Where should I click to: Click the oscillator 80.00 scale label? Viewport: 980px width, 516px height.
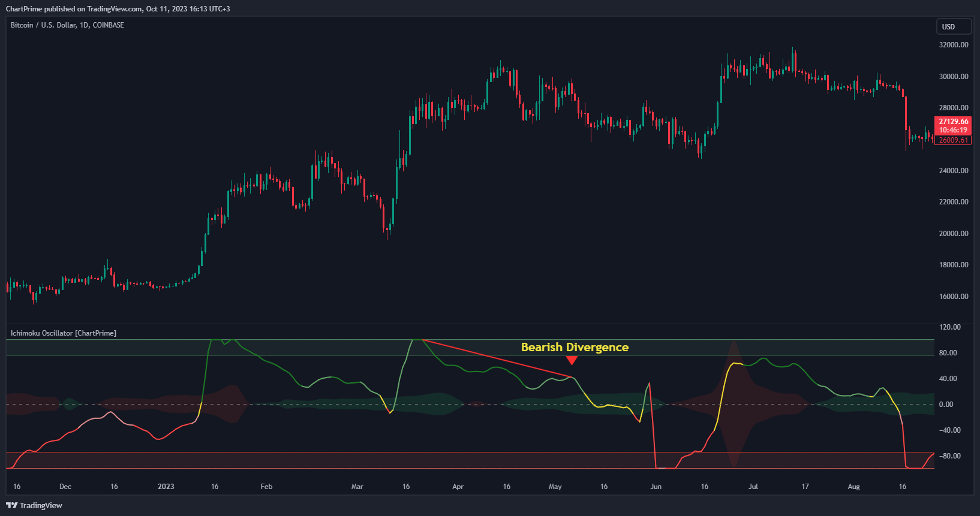tap(948, 353)
